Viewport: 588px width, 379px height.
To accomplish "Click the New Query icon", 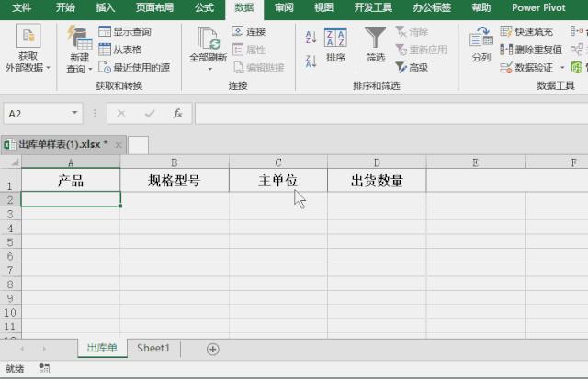I will coord(79,38).
